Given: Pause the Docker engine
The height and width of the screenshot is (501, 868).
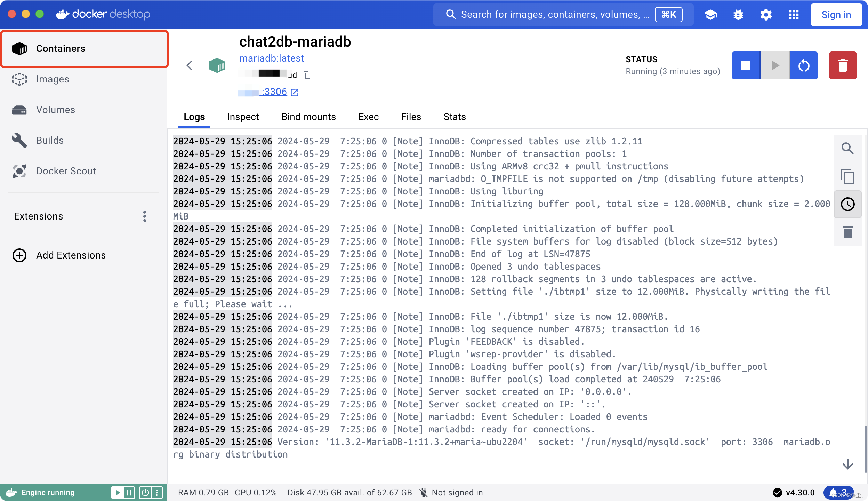Looking at the screenshot, I should click(x=129, y=493).
